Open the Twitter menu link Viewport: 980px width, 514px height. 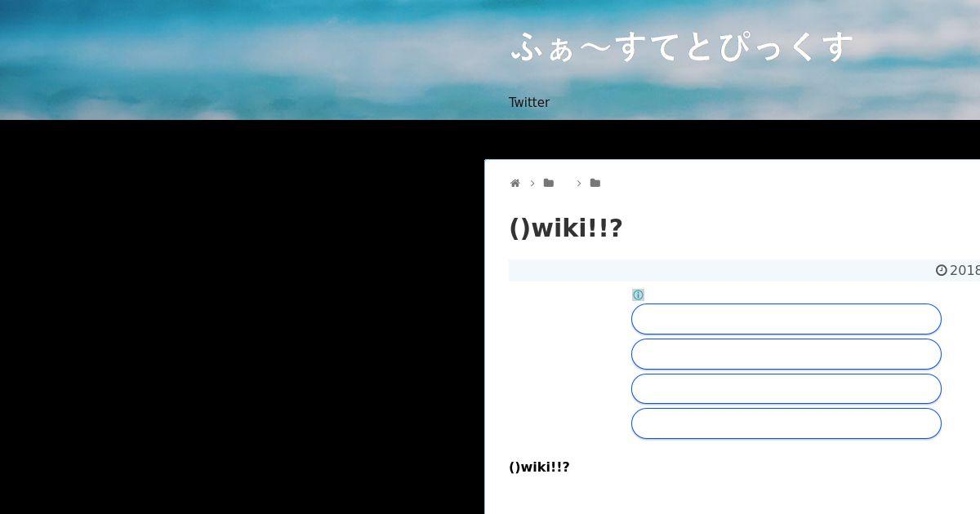[529, 103]
